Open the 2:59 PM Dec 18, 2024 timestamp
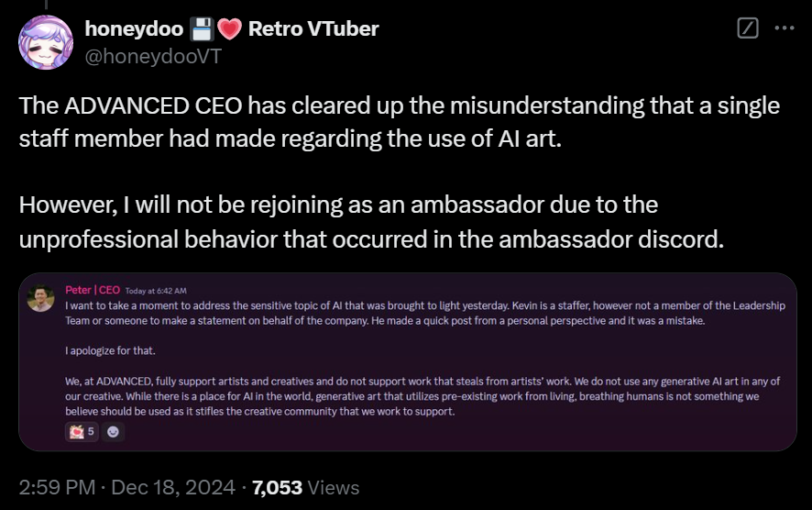 click(126, 488)
